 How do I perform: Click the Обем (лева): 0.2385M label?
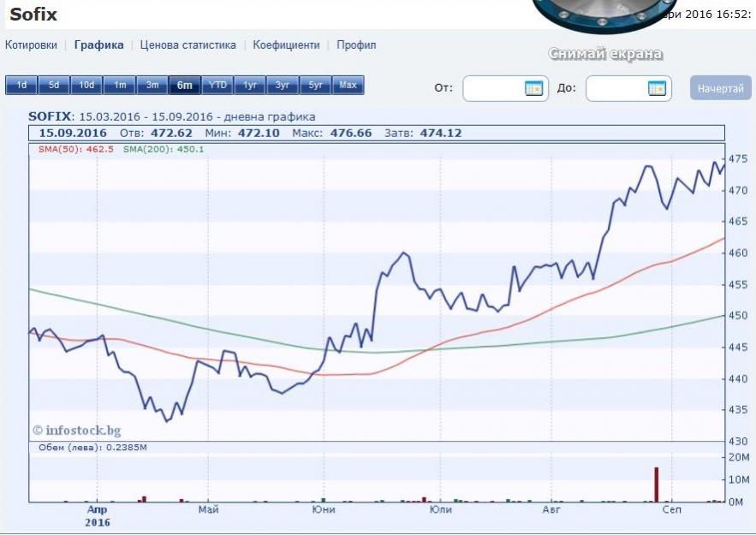[92, 448]
